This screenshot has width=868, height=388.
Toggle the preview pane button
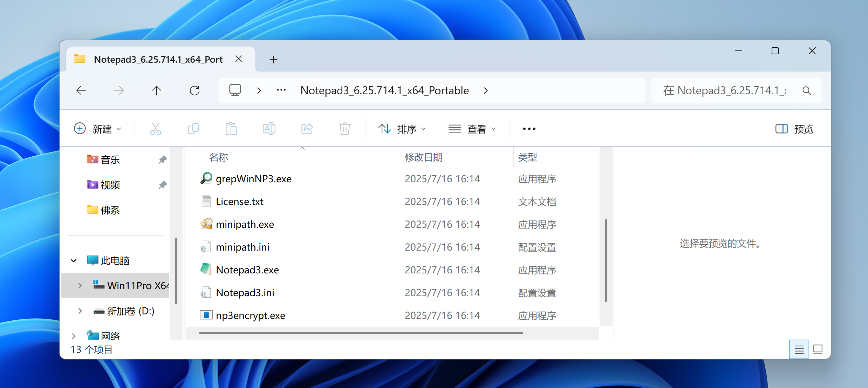794,129
